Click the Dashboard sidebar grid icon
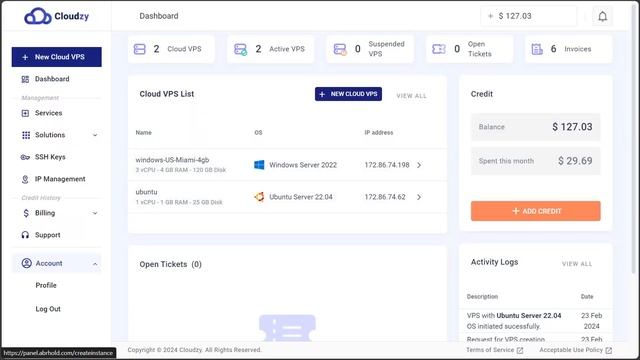This screenshot has height=360, width=640. pos(25,79)
